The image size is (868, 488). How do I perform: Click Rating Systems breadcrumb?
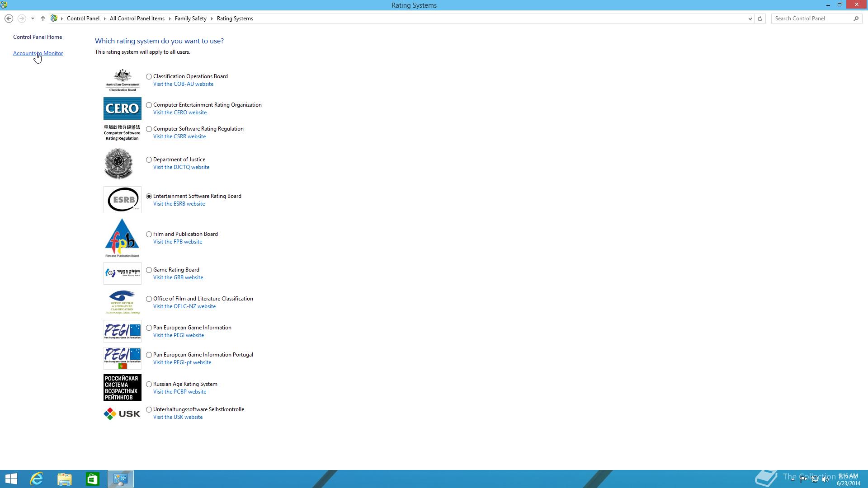coord(235,19)
